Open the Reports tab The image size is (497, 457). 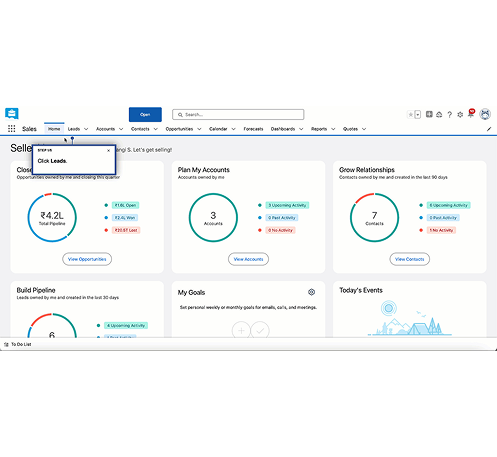click(319, 129)
